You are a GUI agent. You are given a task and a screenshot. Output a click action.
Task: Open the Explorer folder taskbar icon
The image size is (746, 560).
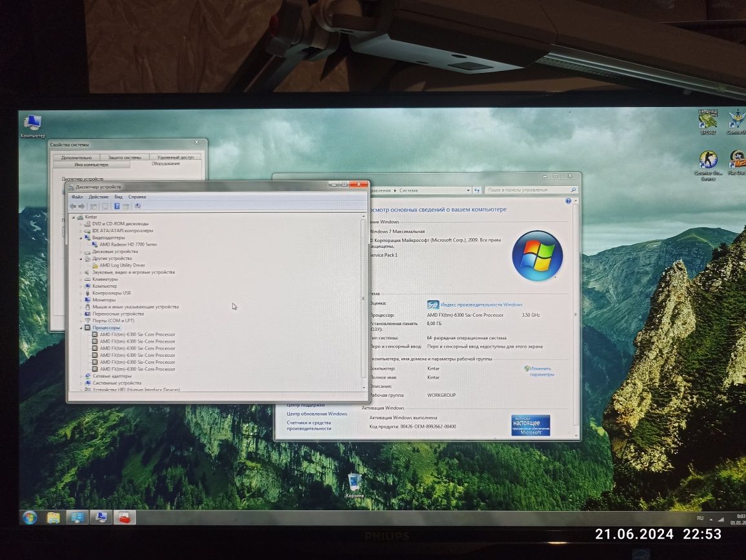(54, 517)
